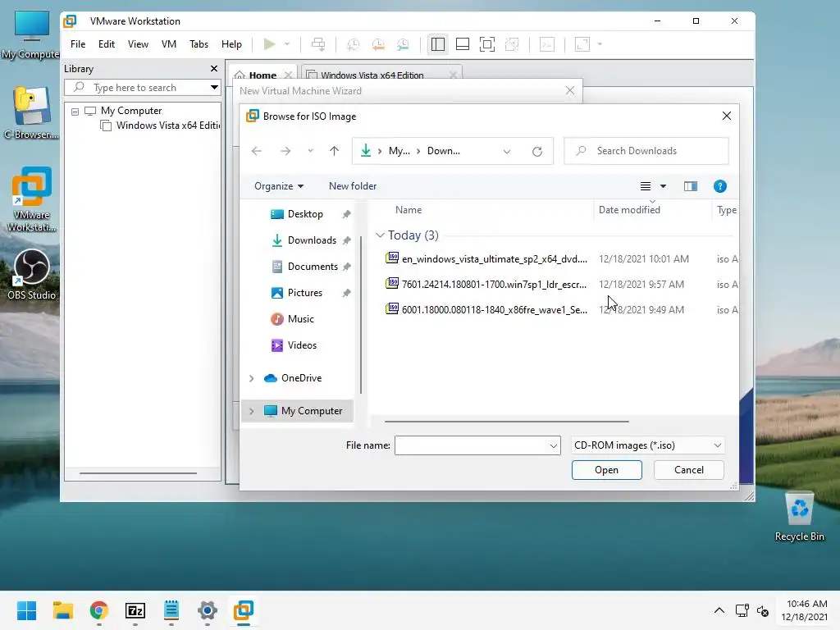Go forward in the file browser
Screen dimensions: 840x630
[285, 151]
